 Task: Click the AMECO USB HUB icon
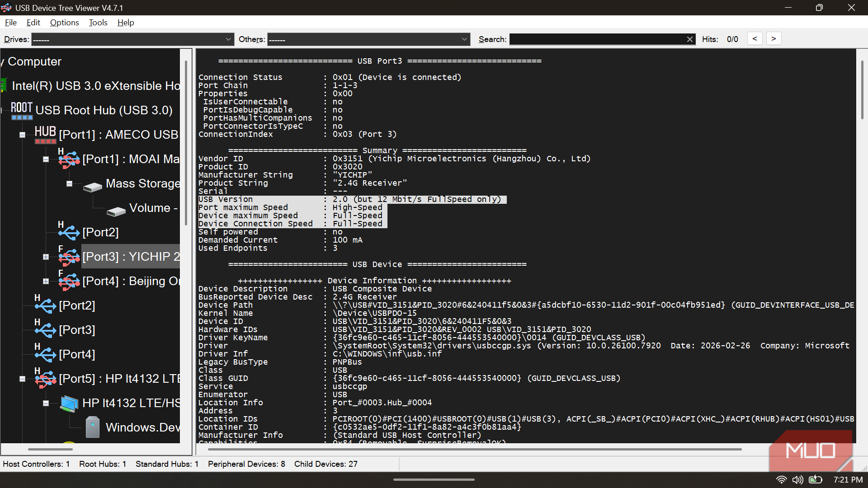[x=45, y=135]
